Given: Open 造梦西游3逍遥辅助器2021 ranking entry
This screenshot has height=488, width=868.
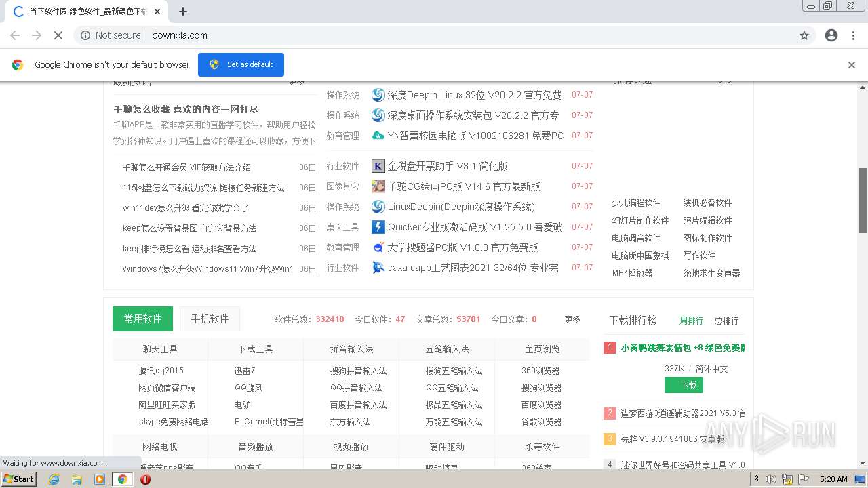Looking at the screenshot, I should 683,413.
